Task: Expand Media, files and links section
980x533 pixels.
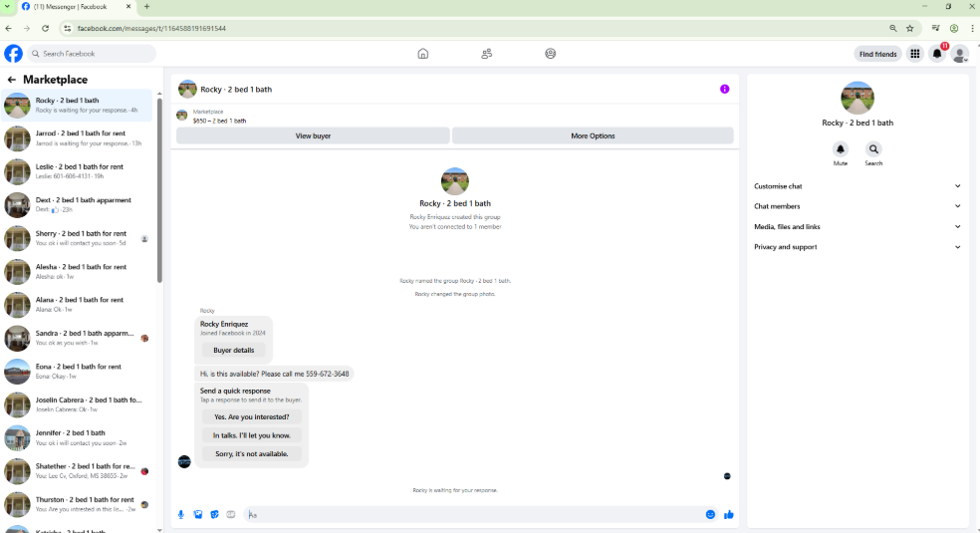Action: tap(857, 227)
